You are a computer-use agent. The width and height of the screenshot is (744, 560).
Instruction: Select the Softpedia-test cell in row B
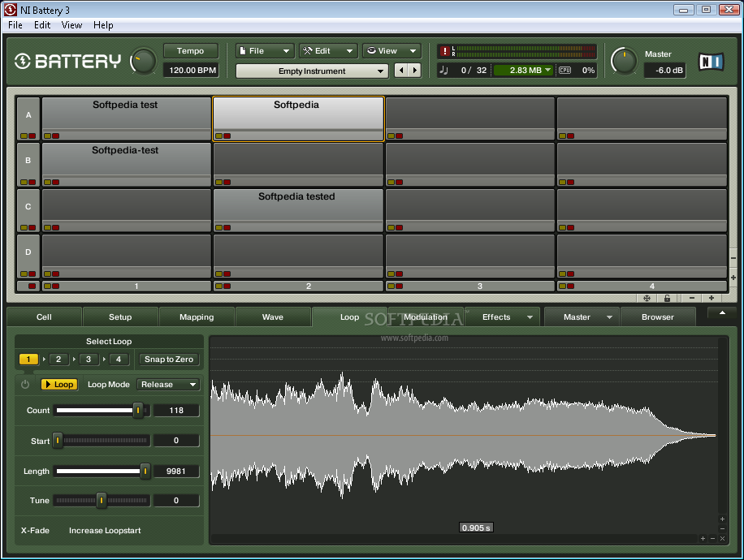[126, 164]
